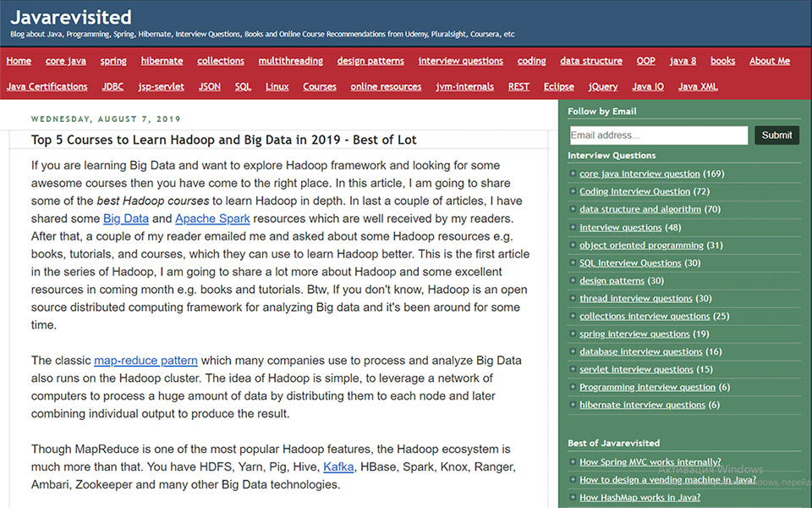This screenshot has height=508, width=812.
Task: Open Java Certifications link
Action: [47, 86]
